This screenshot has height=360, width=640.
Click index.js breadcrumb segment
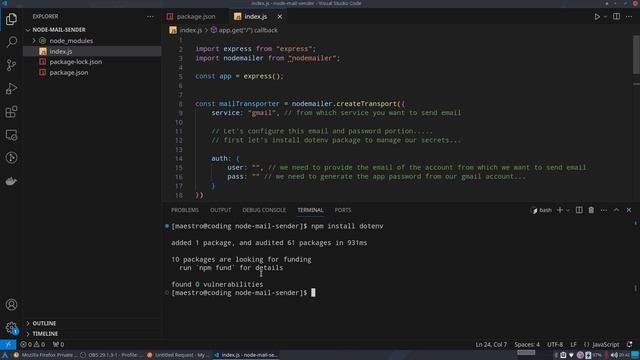tap(191, 30)
